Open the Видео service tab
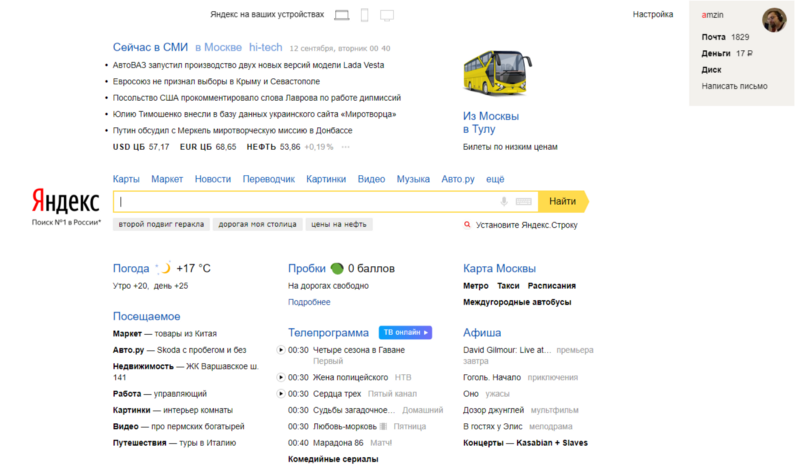 [x=371, y=179]
